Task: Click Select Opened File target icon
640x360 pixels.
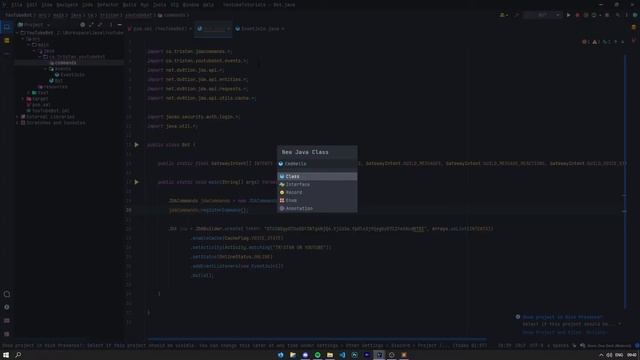Action: coord(83,25)
